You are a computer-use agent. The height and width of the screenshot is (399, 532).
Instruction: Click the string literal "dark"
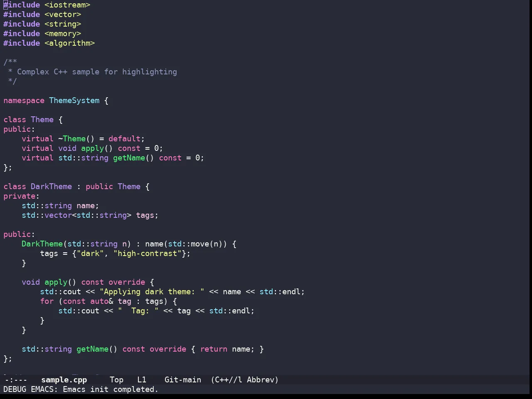(90, 254)
